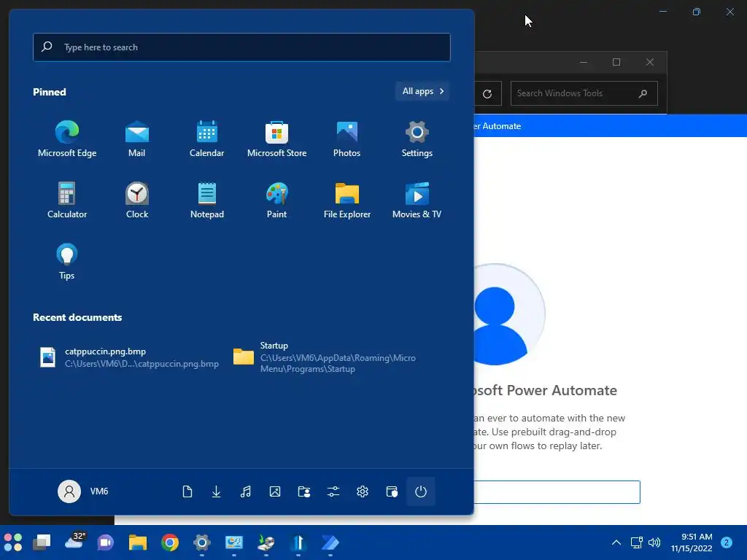Viewport: 747px width, 560px height.
Task: Open the Calendar app
Action: pyautogui.click(x=206, y=139)
